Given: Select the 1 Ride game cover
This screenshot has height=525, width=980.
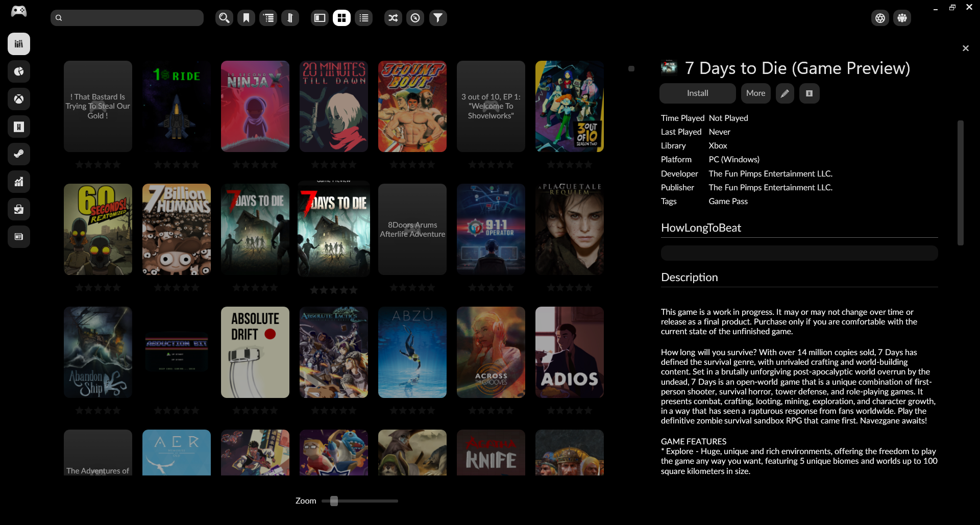Looking at the screenshot, I should 177,107.
